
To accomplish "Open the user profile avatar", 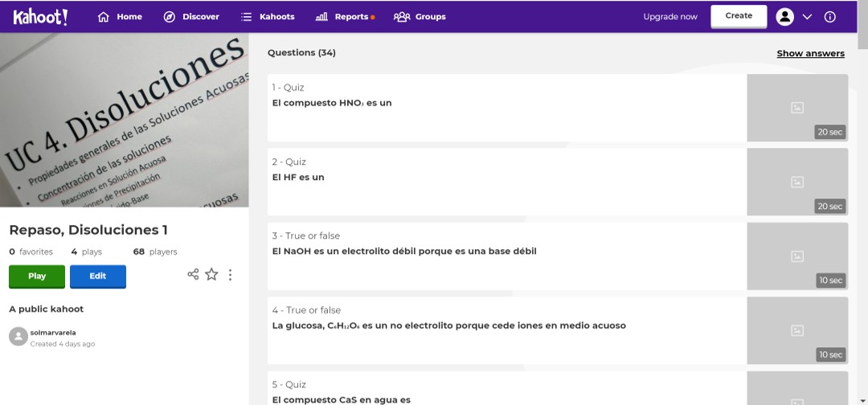I will (x=785, y=17).
